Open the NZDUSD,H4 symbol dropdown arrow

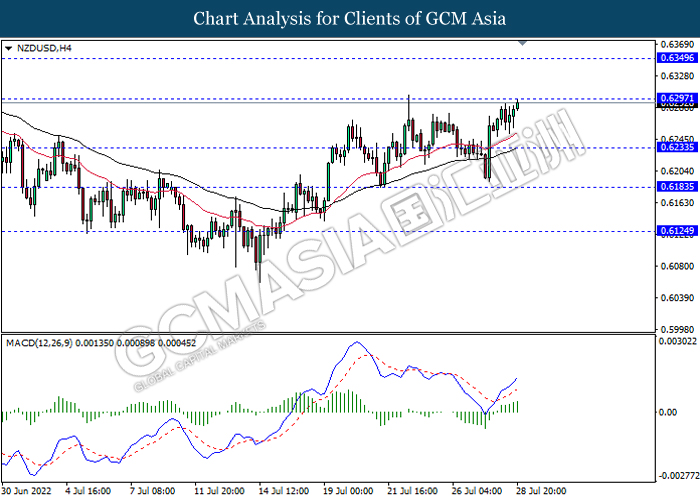coord(8,48)
